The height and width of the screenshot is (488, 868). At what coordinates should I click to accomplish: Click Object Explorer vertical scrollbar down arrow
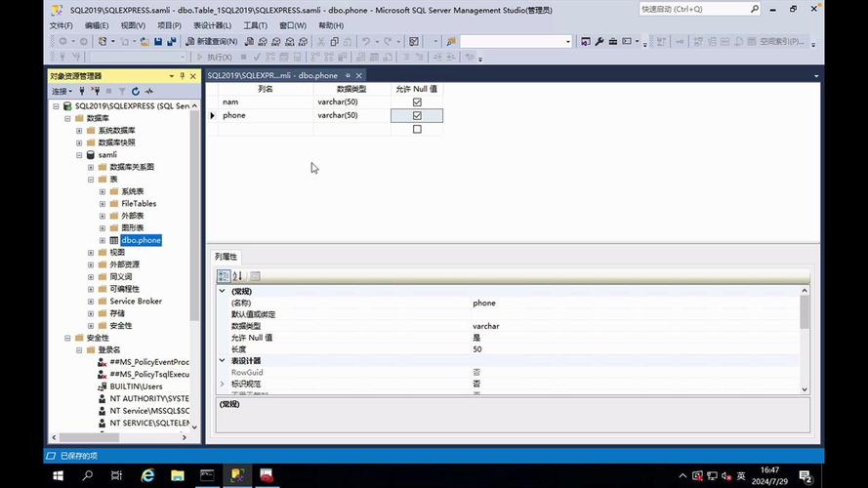coord(194,427)
